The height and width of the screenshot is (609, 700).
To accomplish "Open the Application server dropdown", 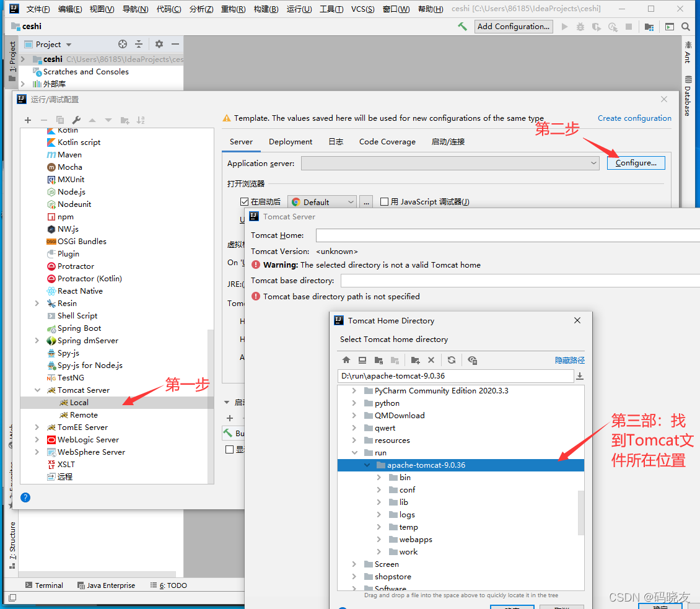I will (450, 163).
